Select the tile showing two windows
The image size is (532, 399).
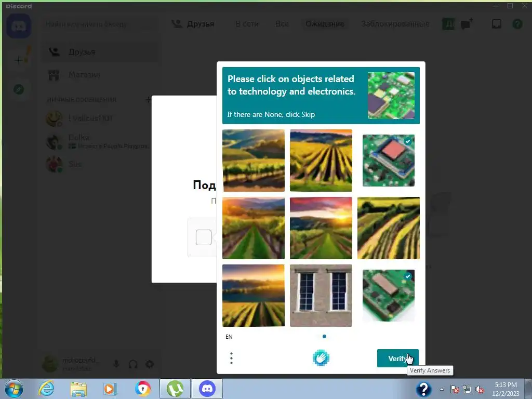[321, 296]
